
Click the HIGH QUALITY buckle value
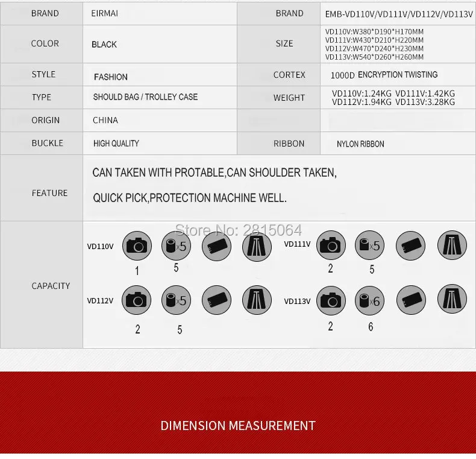tap(116, 144)
